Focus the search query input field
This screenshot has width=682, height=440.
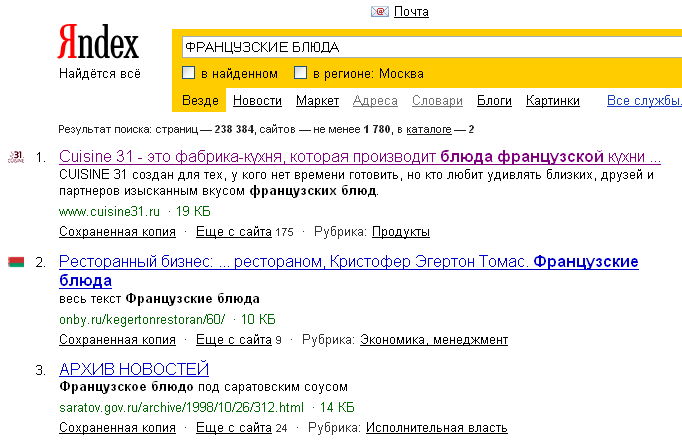click(432, 47)
